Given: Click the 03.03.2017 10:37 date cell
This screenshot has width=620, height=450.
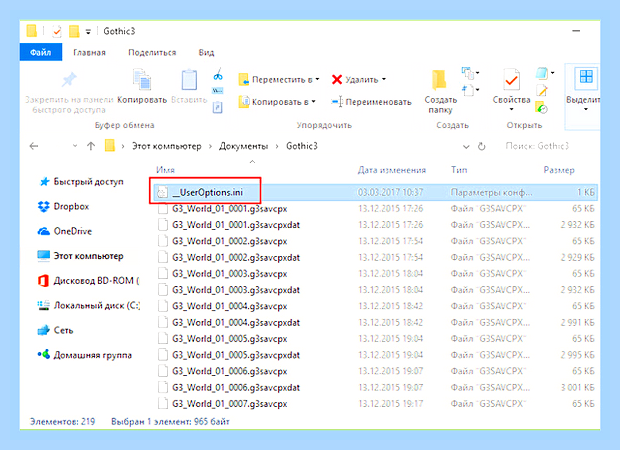Looking at the screenshot, I should [x=390, y=193].
